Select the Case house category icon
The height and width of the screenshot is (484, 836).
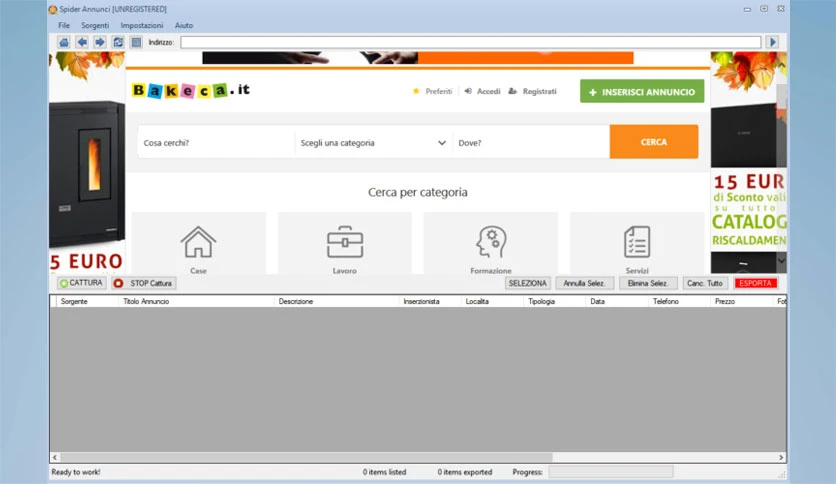[x=198, y=243]
